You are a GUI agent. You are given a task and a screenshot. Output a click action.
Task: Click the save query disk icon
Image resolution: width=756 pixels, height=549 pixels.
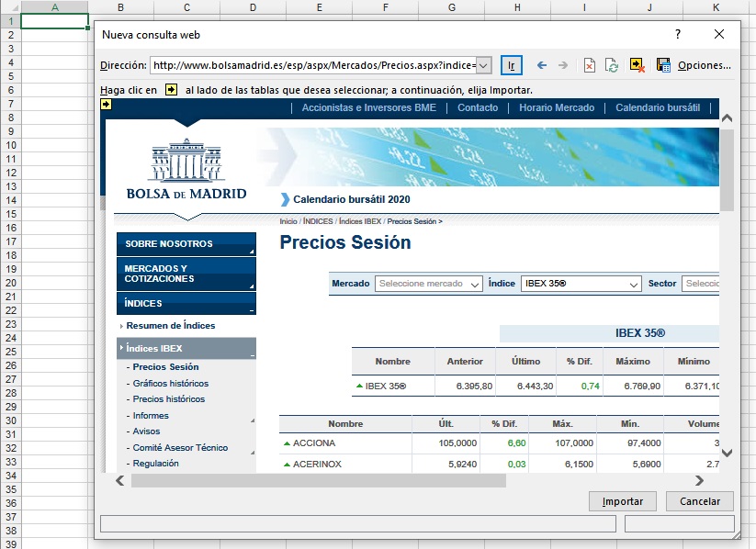(663, 65)
